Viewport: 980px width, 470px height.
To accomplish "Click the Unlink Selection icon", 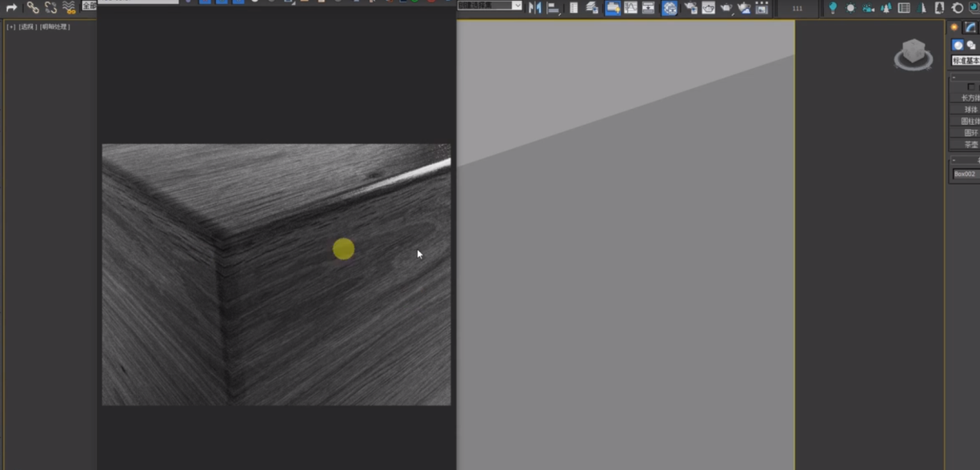I will pyautogui.click(x=50, y=7).
